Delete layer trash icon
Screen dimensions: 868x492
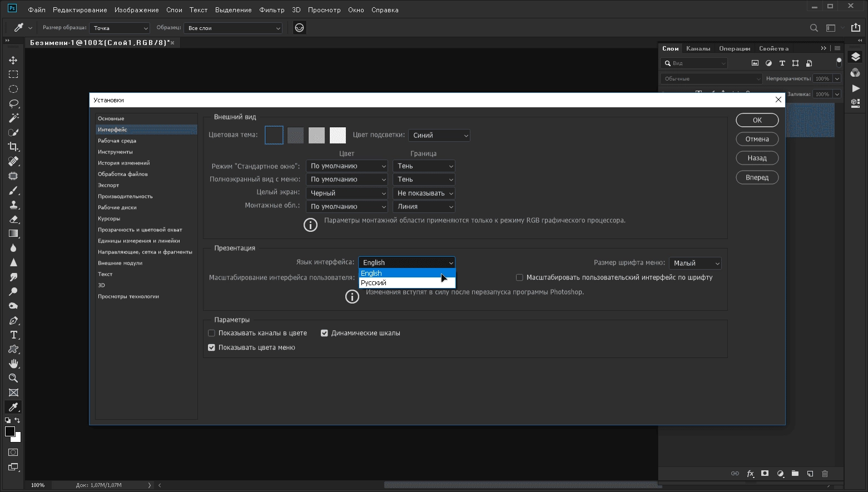(x=825, y=474)
